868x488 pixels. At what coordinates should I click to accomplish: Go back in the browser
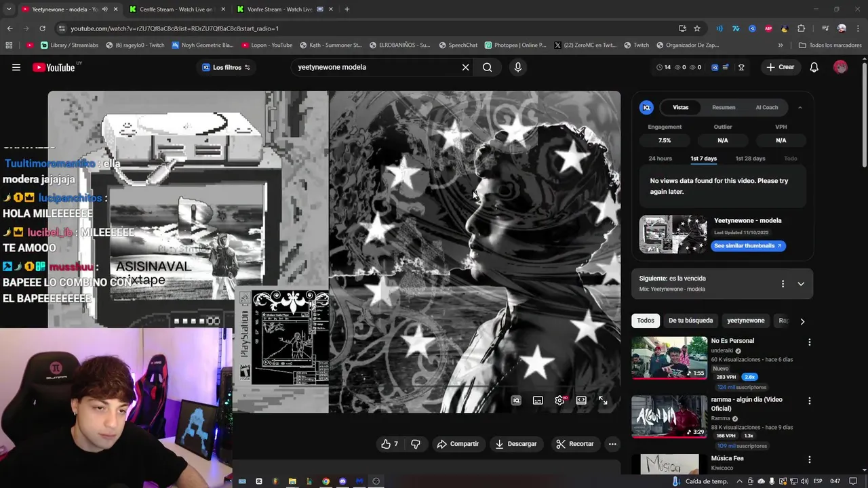(x=9, y=28)
